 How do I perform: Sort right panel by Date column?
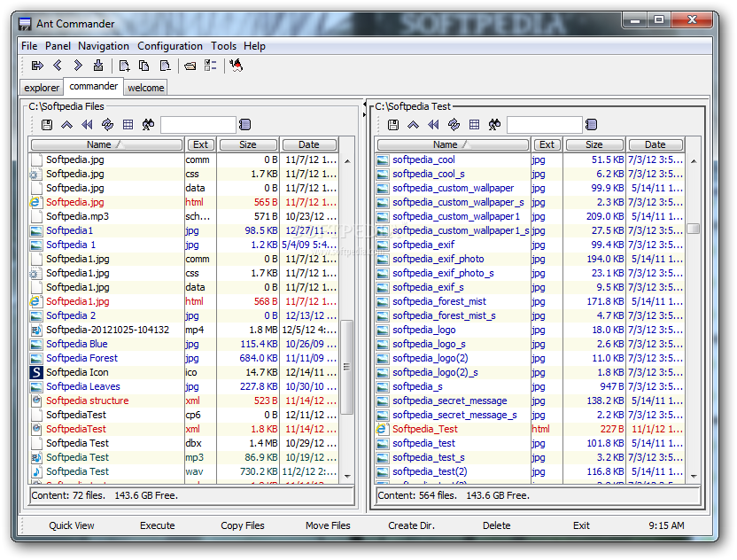coord(656,144)
